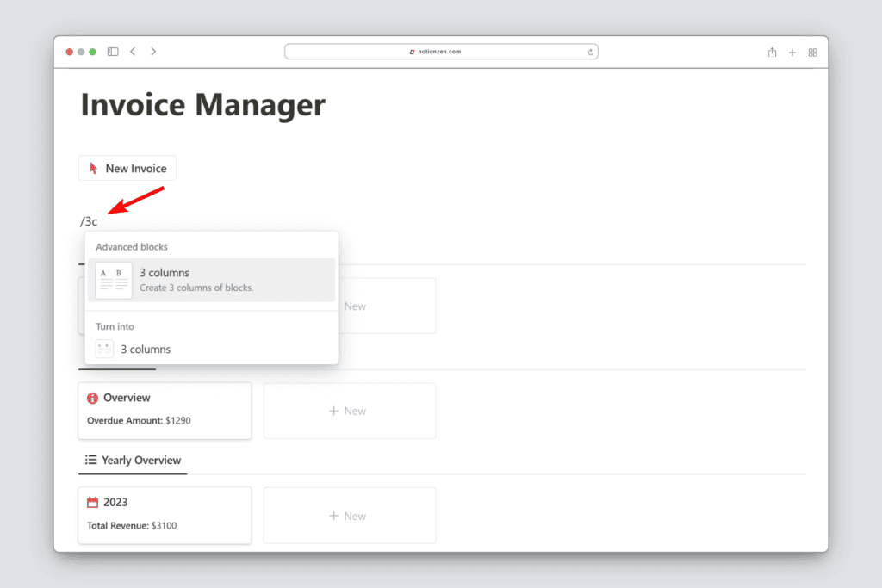This screenshot has width=882, height=588.
Task: Click the calendar icon on 2023 card
Action: (x=93, y=502)
